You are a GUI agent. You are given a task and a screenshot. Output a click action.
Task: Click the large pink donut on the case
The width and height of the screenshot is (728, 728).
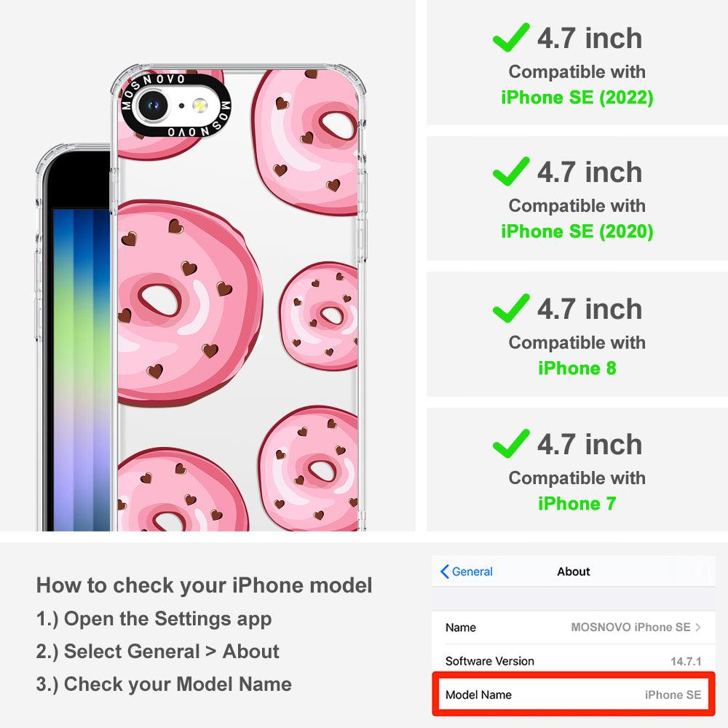188,303
